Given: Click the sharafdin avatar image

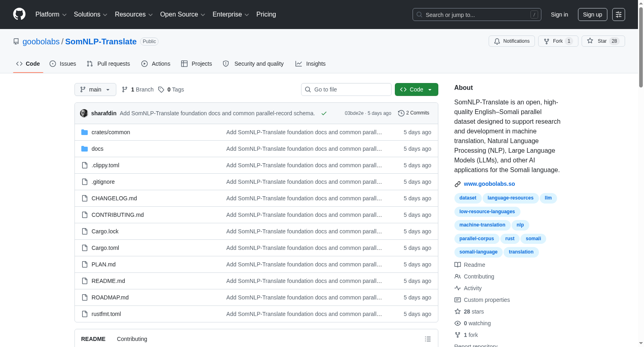Looking at the screenshot, I should pyautogui.click(x=84, y=113).
